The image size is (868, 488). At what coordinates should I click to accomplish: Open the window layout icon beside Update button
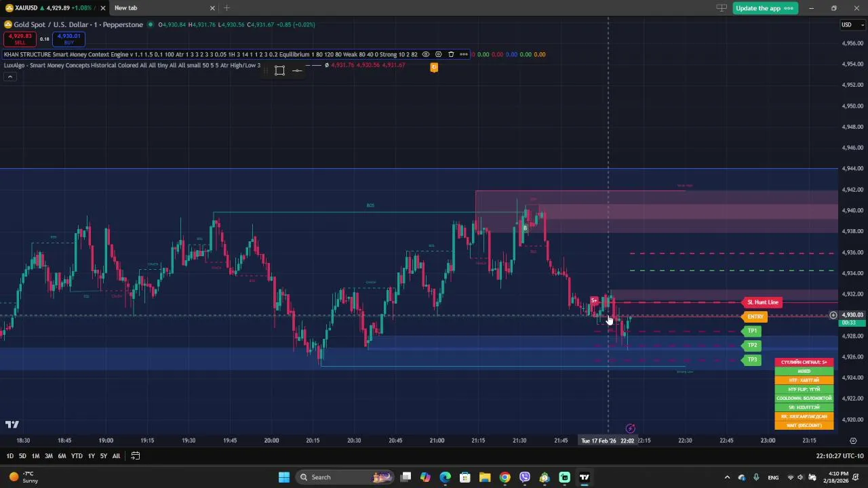722,8
